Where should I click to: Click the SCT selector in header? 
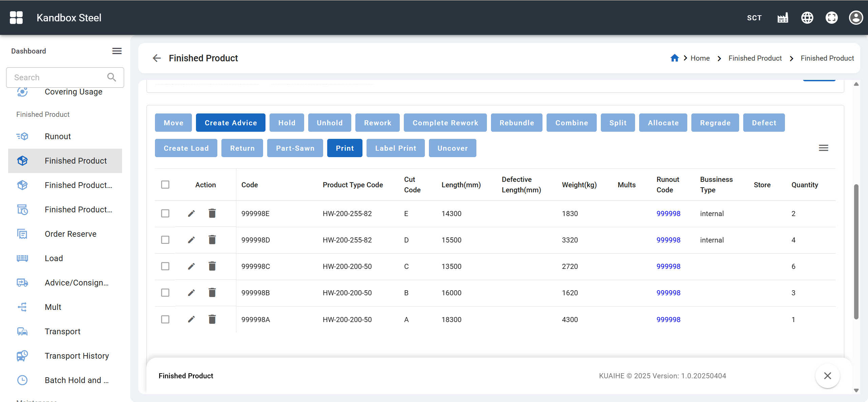click(x=754, y=18)
